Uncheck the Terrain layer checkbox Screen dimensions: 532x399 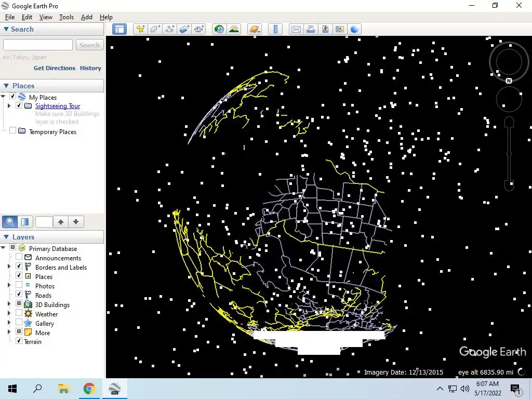(x=19, y=341)
